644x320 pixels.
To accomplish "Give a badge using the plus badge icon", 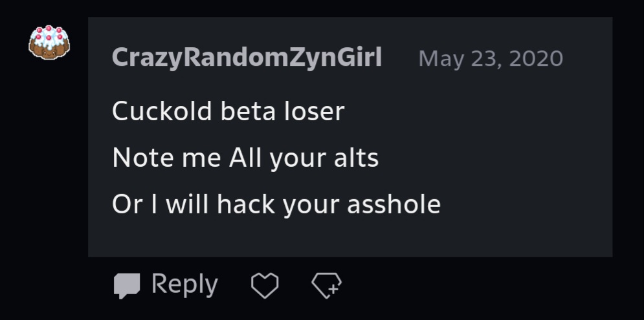I will [x=326, y=285].
